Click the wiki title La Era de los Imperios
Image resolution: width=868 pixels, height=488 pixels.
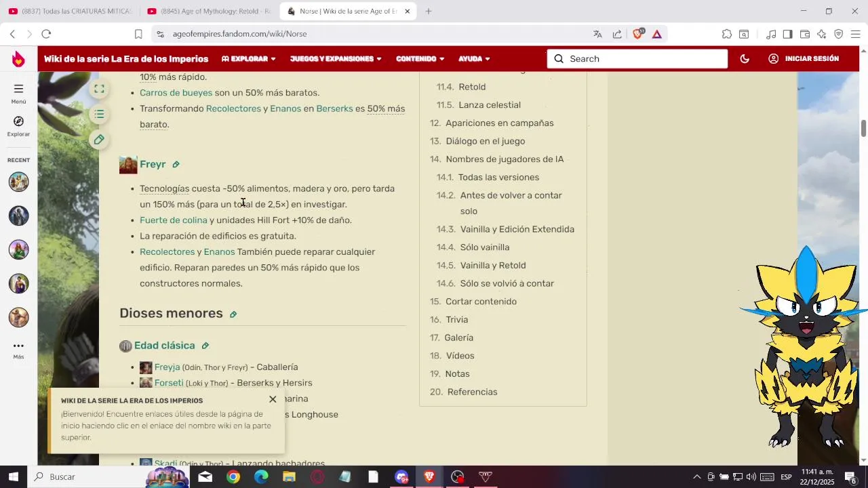(126, 59)
